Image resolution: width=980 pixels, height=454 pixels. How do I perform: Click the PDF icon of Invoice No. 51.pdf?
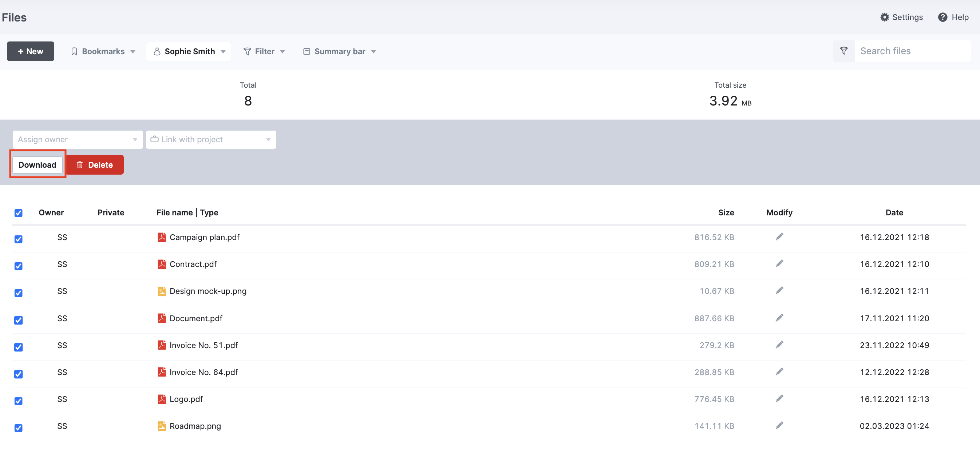162,345
